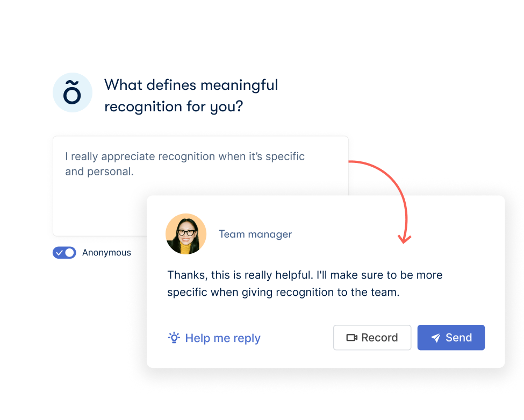524x420 pixels.
Task: Focus the feedback answer text box
Action: (x=200, y=186)
